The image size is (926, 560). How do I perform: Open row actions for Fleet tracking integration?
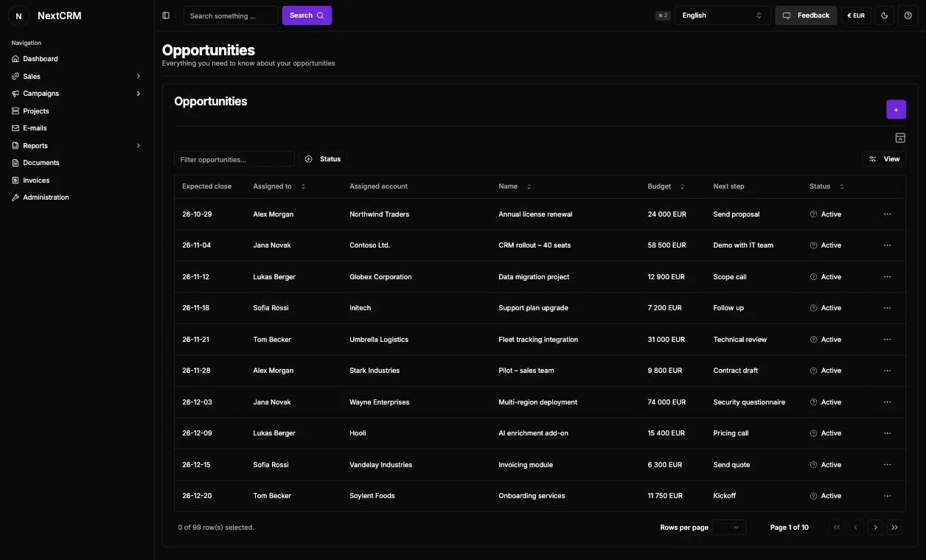[887, 340]
